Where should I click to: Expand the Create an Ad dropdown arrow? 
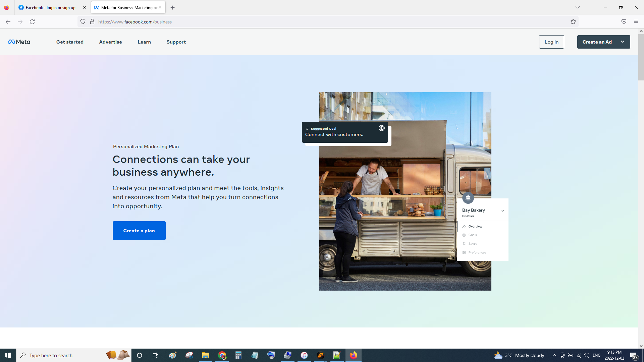point(623,42)
